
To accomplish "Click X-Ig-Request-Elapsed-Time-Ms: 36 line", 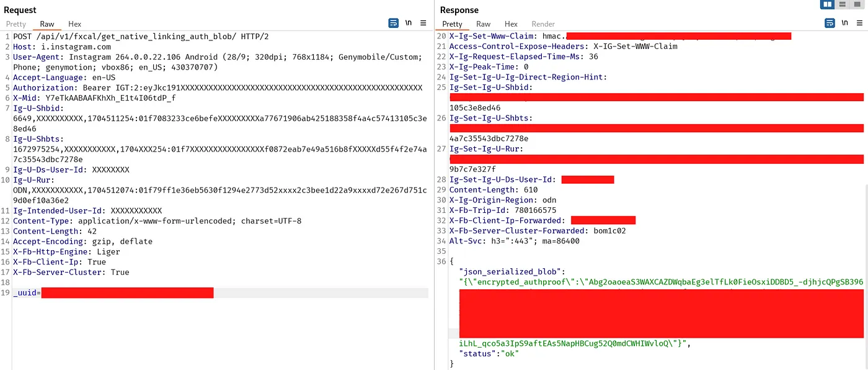I will [x=524, y=56].
